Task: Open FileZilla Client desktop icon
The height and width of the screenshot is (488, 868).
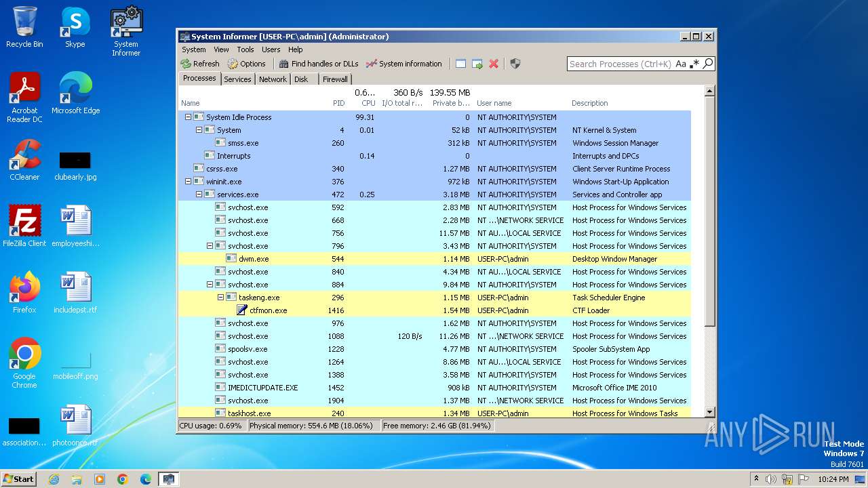Action: 24,226
